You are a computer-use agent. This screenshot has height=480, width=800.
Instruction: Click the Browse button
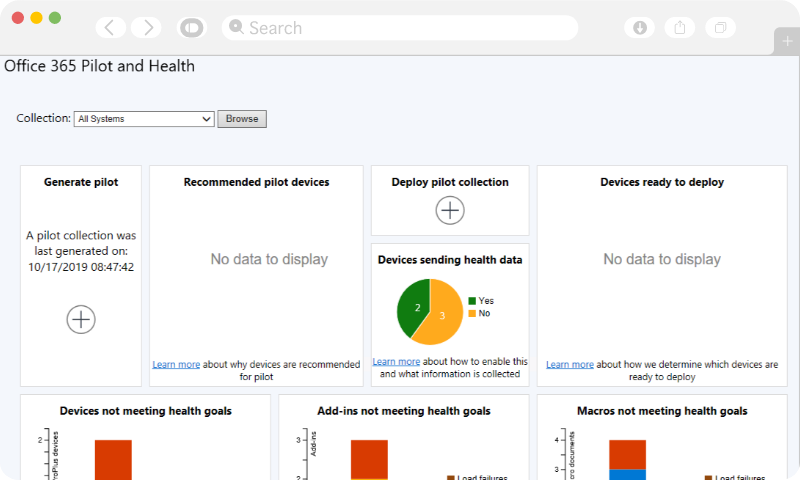tap(242, 119)
